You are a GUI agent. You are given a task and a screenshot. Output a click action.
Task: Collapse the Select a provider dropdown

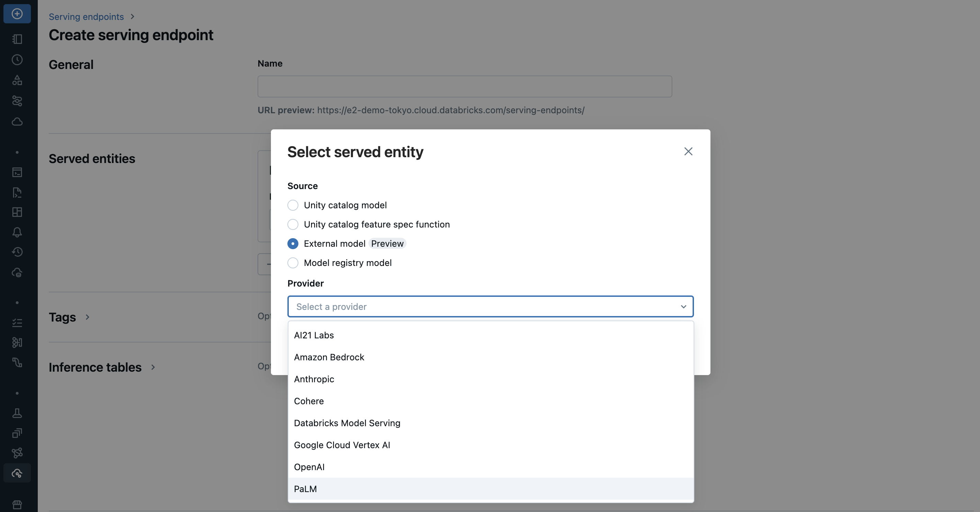coord(683,307)
